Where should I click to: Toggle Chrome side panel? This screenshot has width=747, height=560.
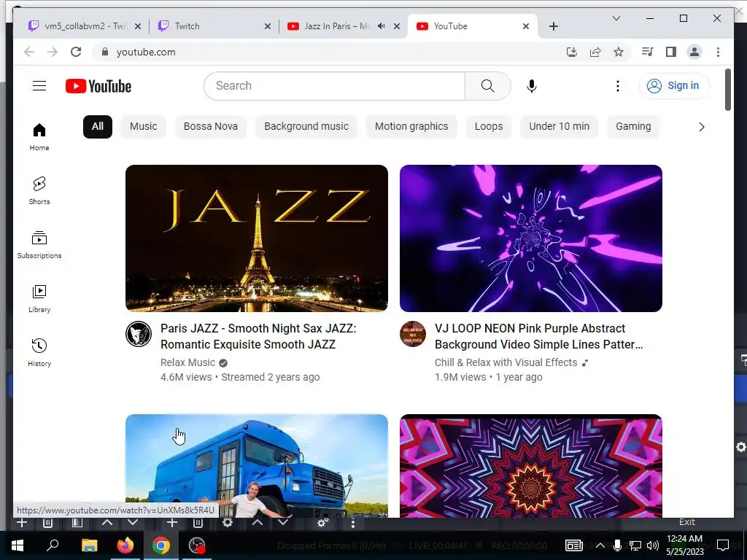pos(671,52)
